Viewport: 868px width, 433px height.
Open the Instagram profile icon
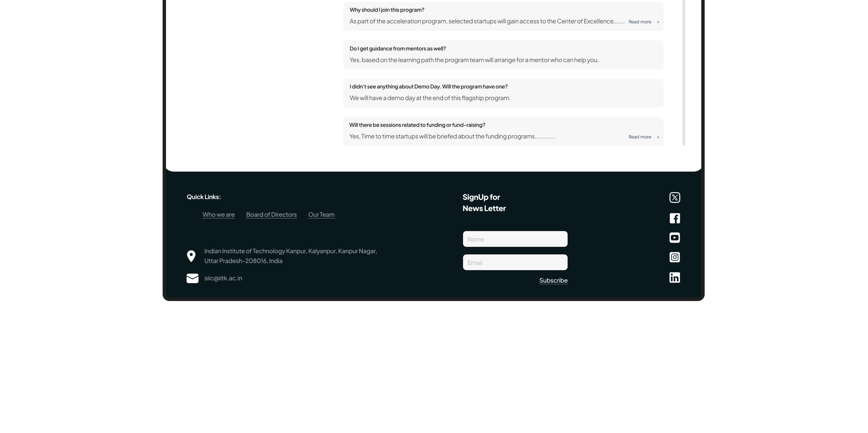tap(675, 257)
